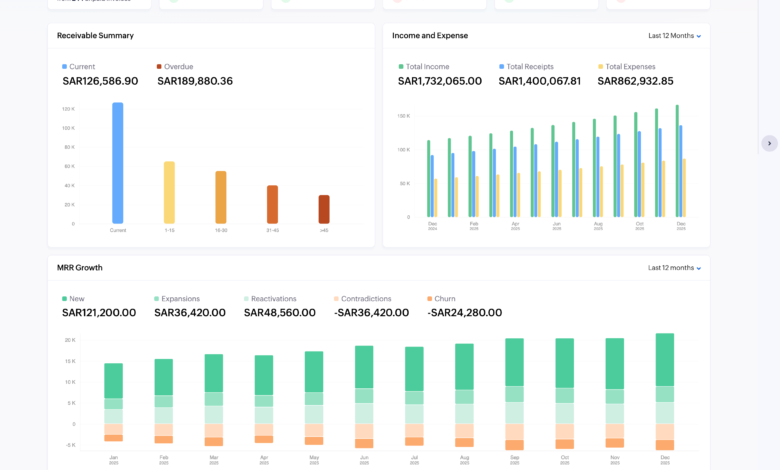Click the Churn legend item
The height and width of the screenshot is (470, 780).
click(444, 299)
